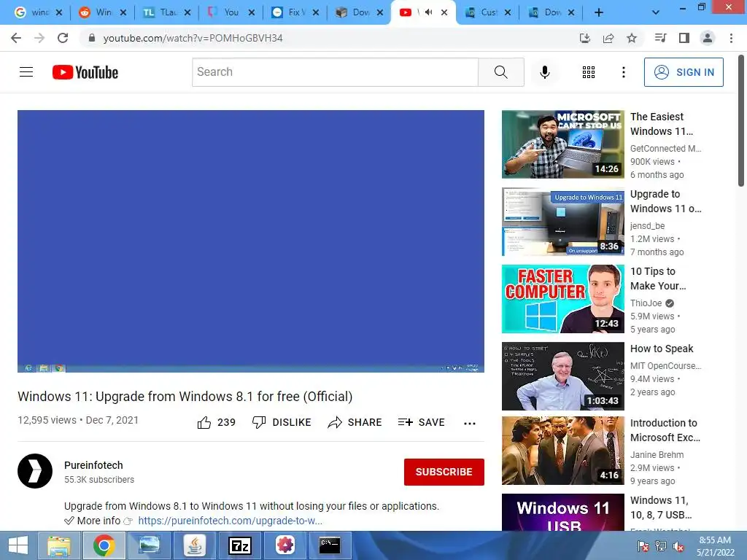Open the taskbar clock showing 8:55 AM
The width and height of the screenshot is (747, 560).
(715, 546)
